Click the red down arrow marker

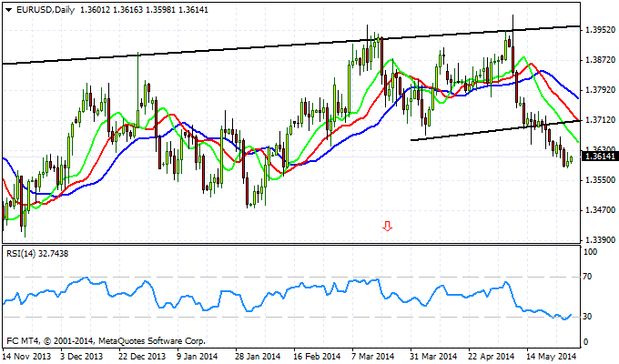tap(387, 226)
